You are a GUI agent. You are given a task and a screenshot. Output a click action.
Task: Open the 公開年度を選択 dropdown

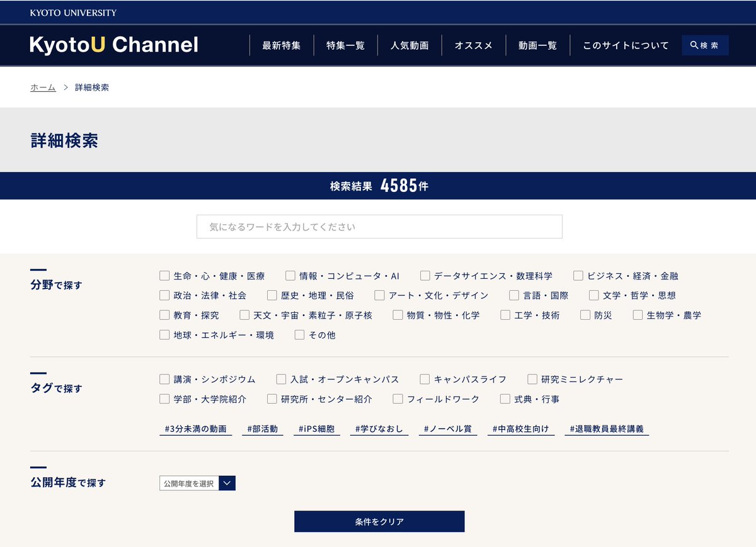[197, 483]
